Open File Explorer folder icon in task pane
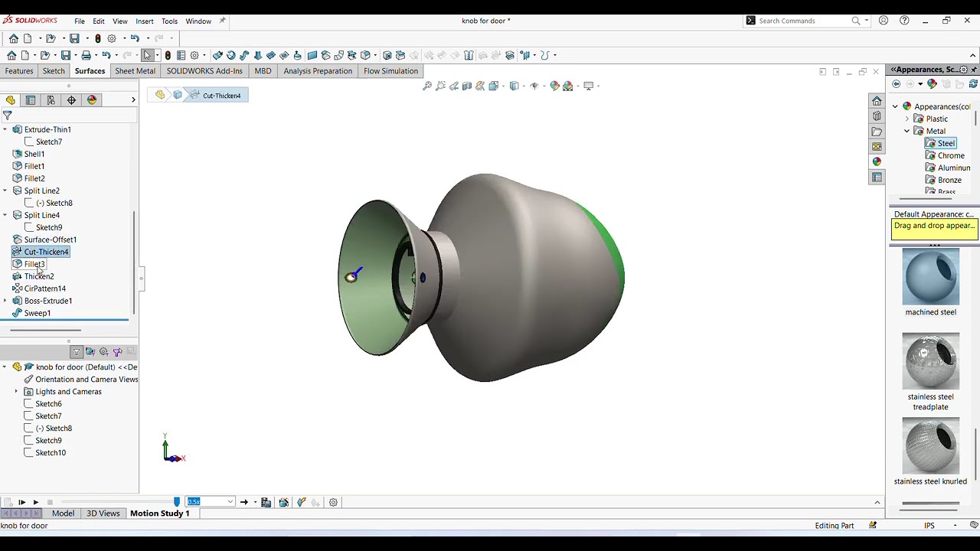 click(877, 132)
